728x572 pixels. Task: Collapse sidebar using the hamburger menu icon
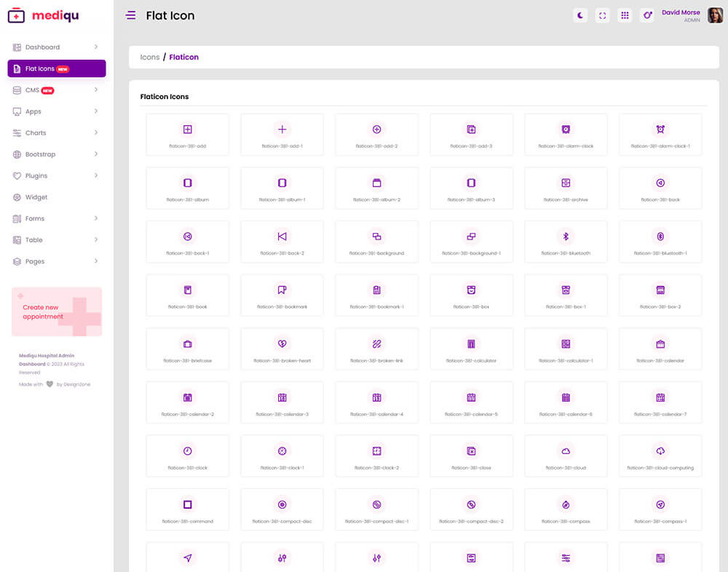click(x=131, y=15)
